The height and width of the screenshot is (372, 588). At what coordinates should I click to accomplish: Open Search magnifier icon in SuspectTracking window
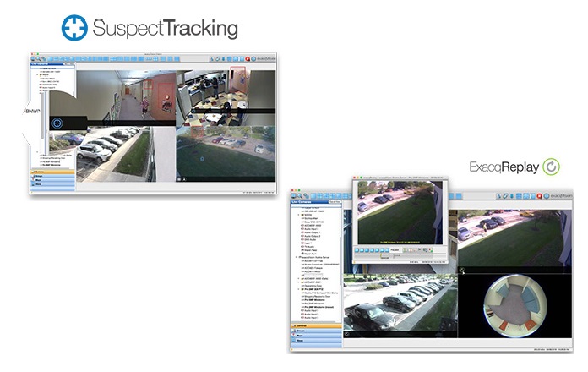pos(39,59)
